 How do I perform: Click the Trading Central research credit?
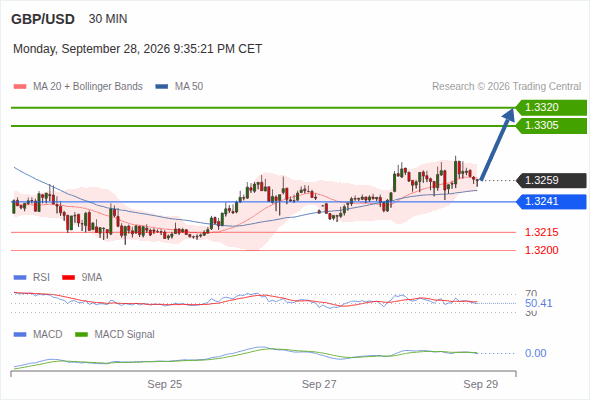506,87
